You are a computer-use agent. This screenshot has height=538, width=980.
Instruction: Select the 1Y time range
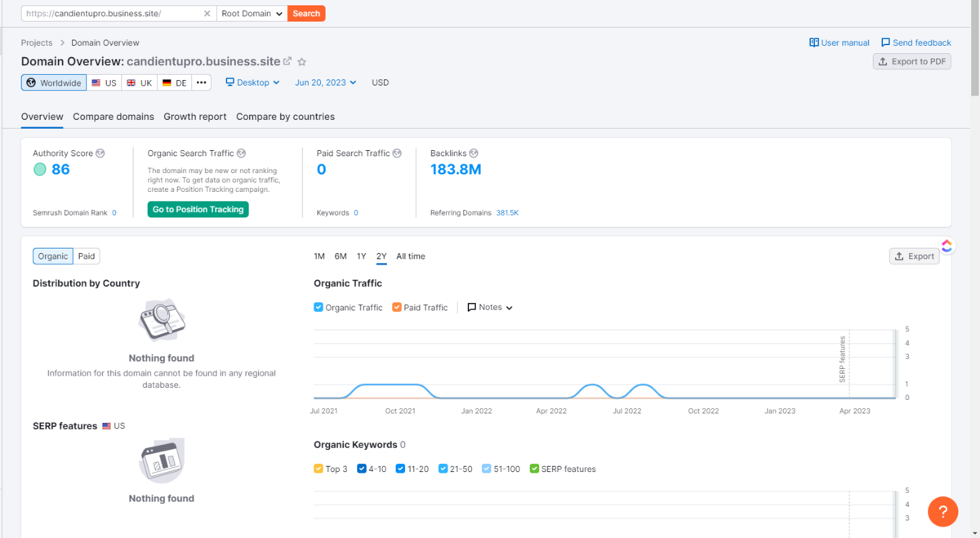coord(362,256)
